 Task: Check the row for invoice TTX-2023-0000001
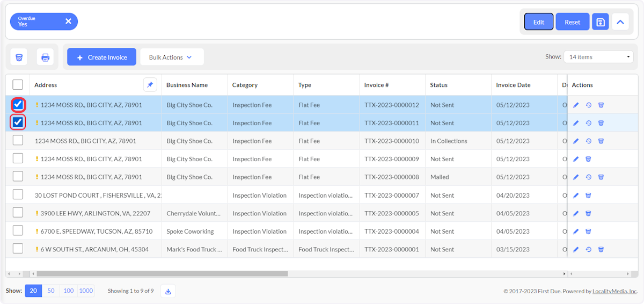point(18,249)
